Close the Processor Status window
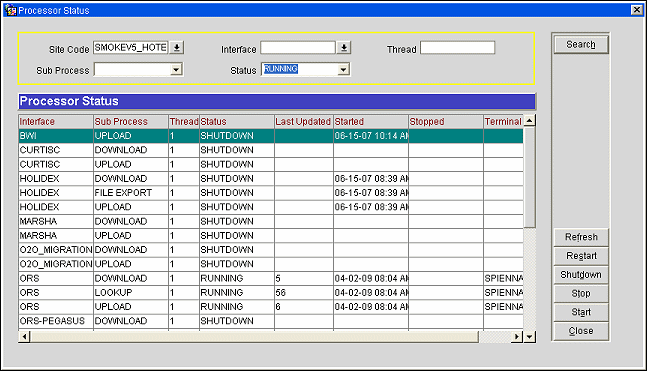 pyautogui.click(x=637, y=10)
